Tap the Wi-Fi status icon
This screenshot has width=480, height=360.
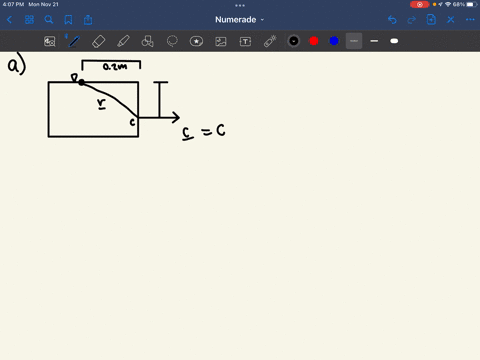[x=448, y=4]
